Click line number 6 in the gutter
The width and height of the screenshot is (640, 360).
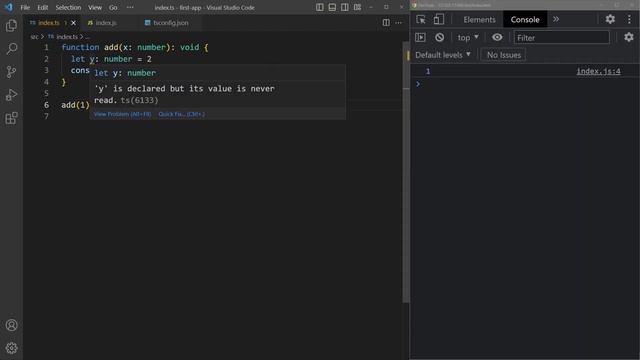(x=47, y=105)
